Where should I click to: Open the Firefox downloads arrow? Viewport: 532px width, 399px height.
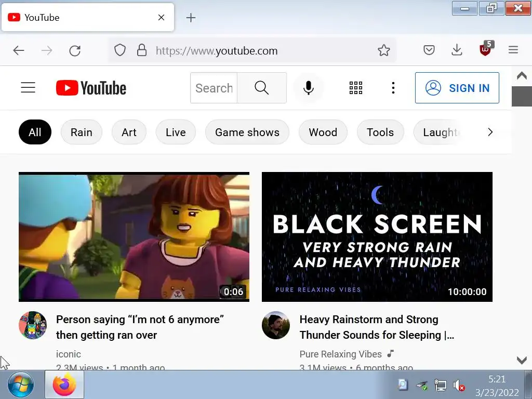point(457,50)
